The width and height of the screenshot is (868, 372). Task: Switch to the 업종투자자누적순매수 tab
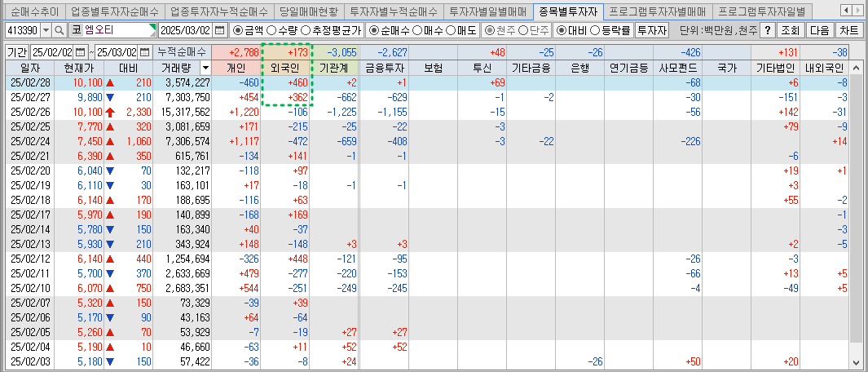coord(219,11)
